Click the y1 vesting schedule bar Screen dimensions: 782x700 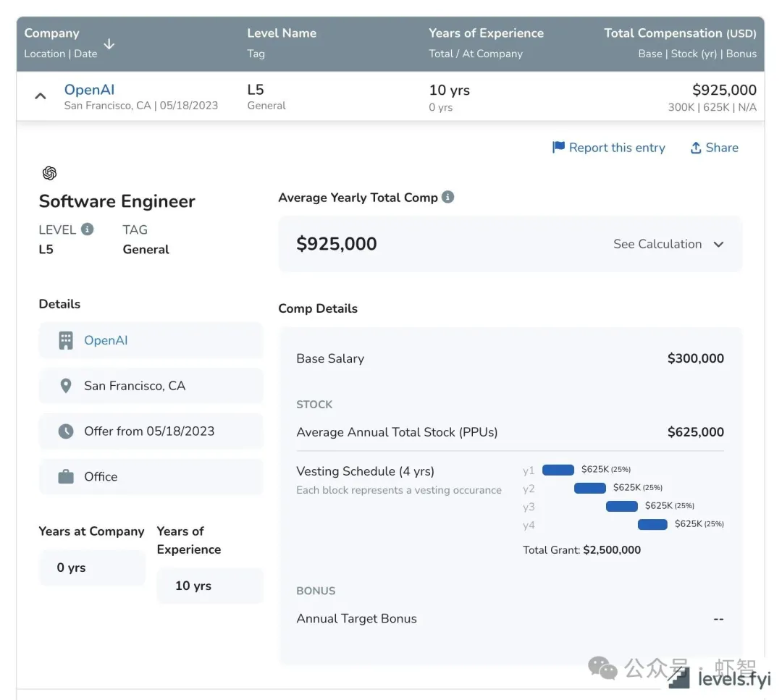click(x=558, y=470)
